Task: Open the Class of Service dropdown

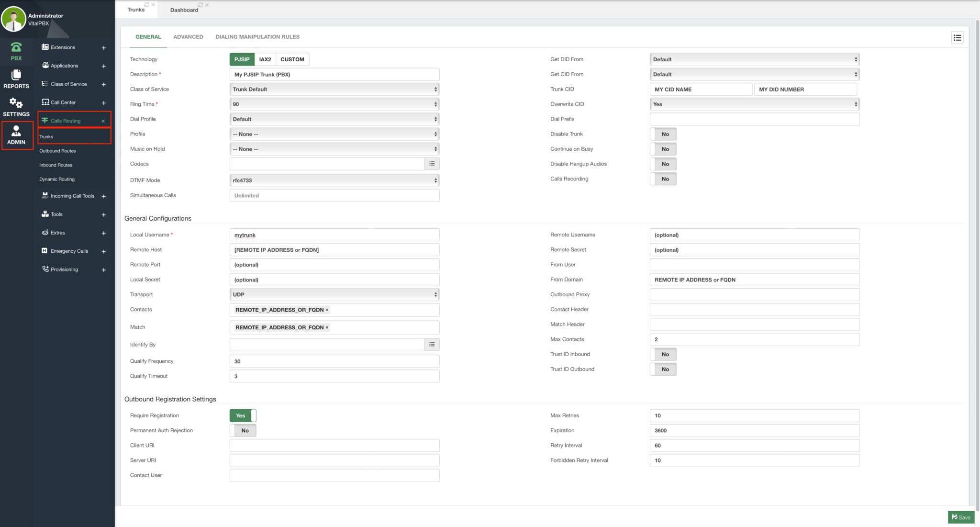Action: 334,89
